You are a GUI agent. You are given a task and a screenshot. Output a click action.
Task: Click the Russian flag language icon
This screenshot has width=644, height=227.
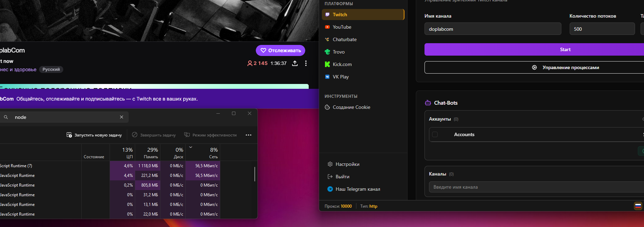click(x=638, y=206)
